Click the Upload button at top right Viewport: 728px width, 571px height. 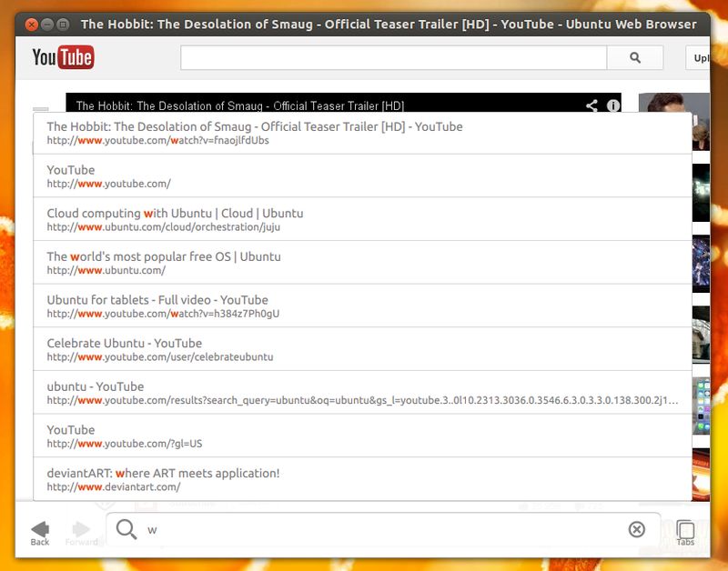click(698, 57)
